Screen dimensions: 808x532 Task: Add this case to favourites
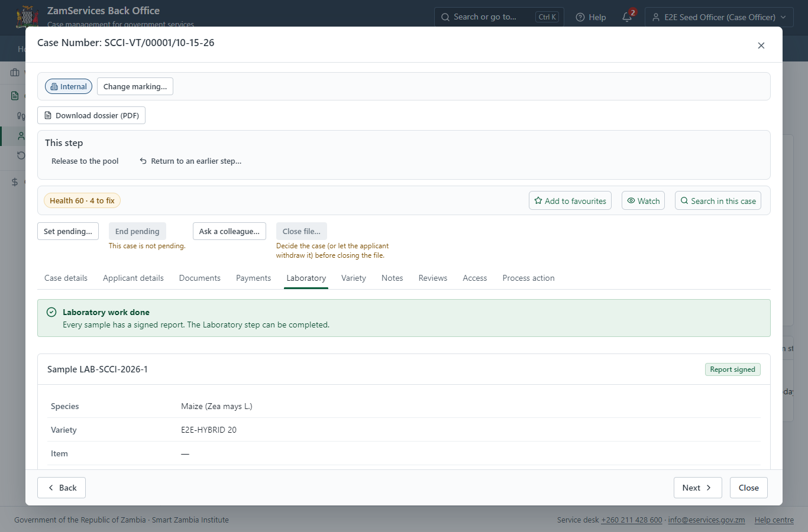(570, 200)
